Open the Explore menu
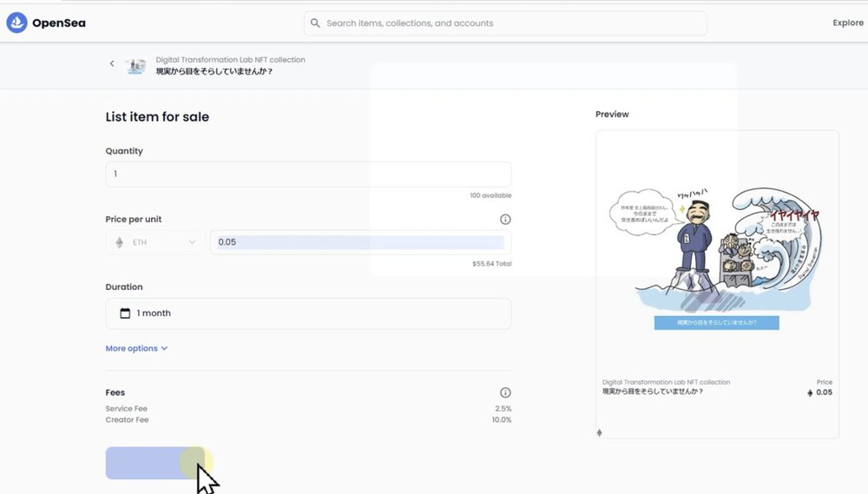 tap(847, 23)
